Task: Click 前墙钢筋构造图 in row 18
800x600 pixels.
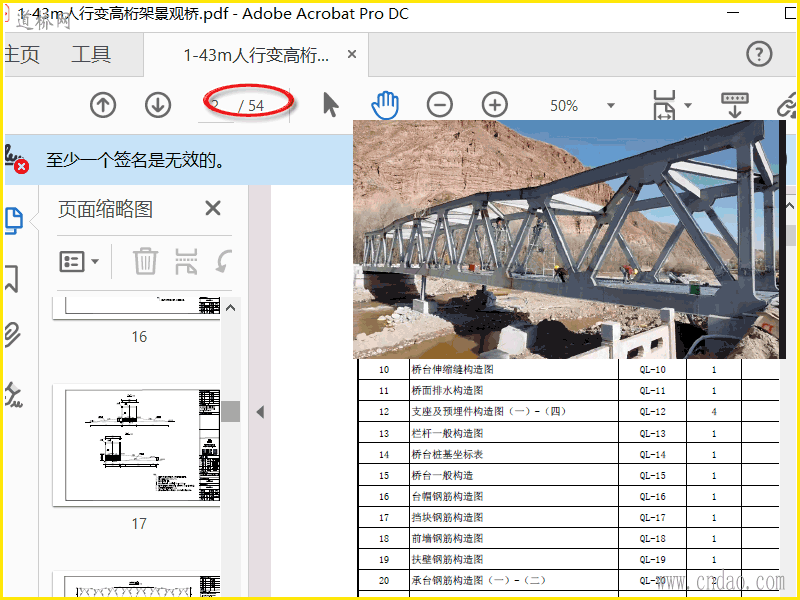Action: click(447, 538)
